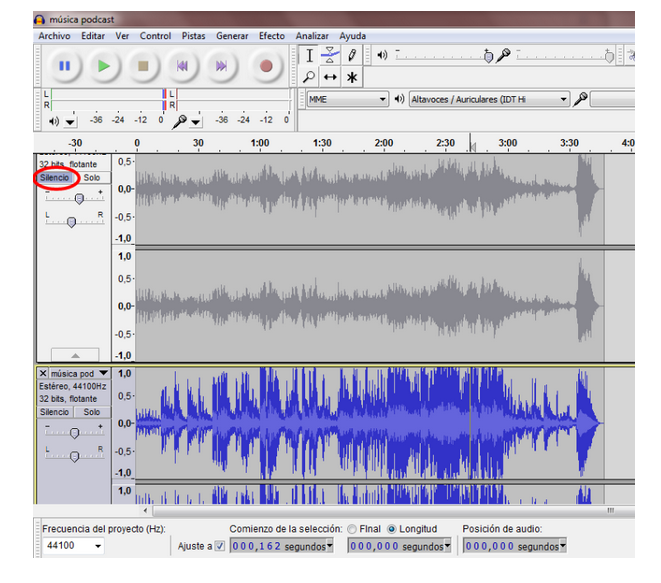Mute first track with circled Silencio button

click(55, 178)
